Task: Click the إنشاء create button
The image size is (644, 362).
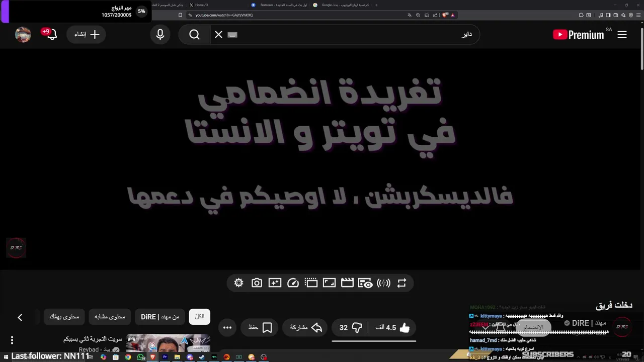Action: coord(87,35)
